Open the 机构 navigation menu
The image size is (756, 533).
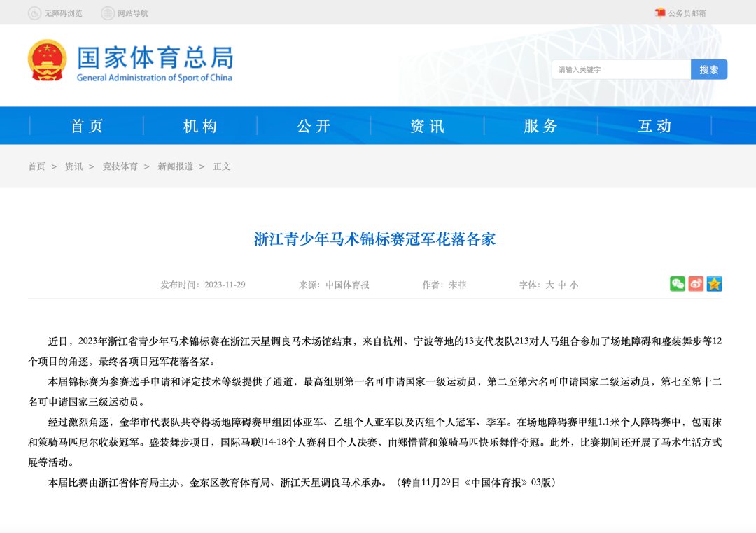[x=200, y=126]
